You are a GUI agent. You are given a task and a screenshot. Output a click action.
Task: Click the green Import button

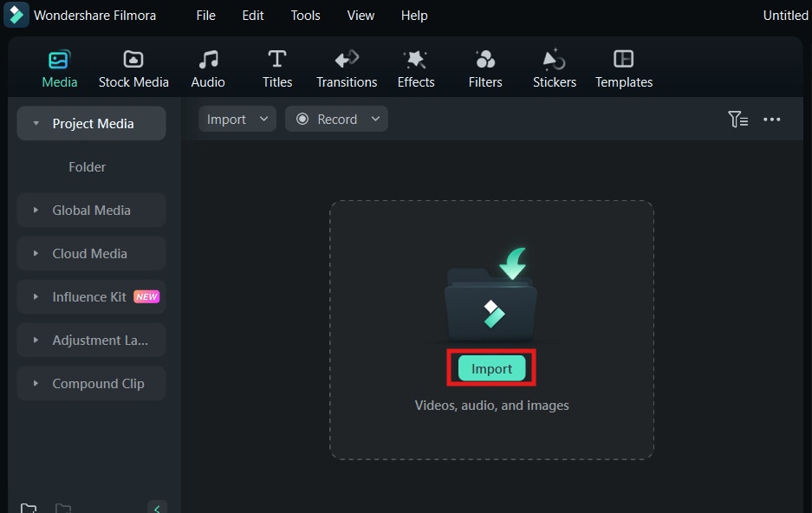coord(491,368)
